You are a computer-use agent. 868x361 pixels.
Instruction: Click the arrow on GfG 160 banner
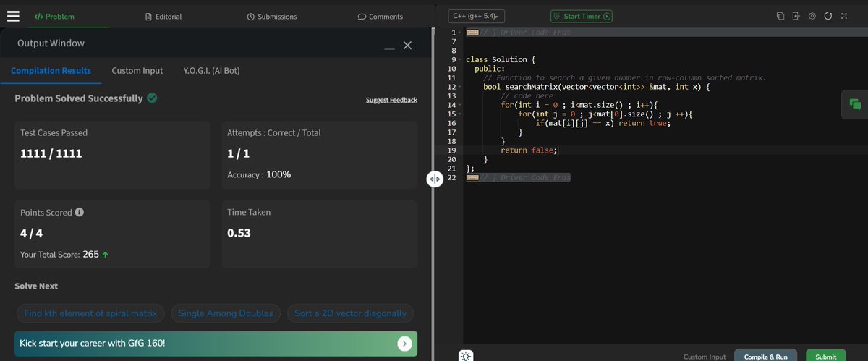(404, 343)
